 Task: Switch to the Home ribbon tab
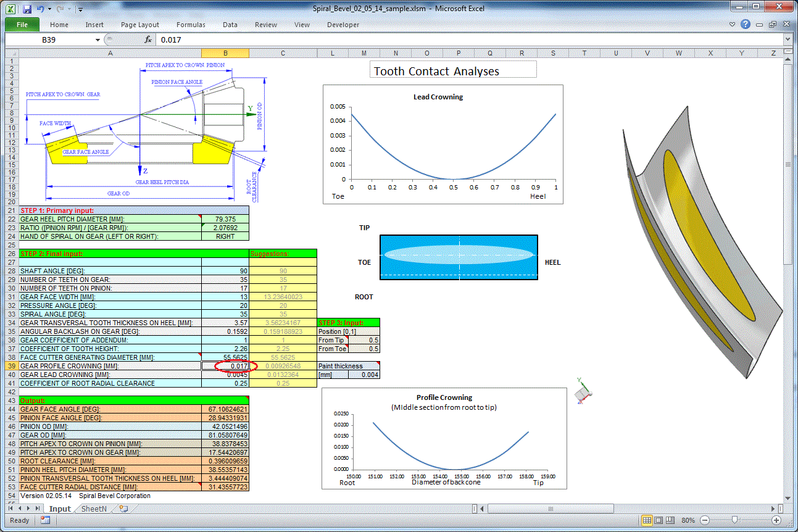click(59, 25)
